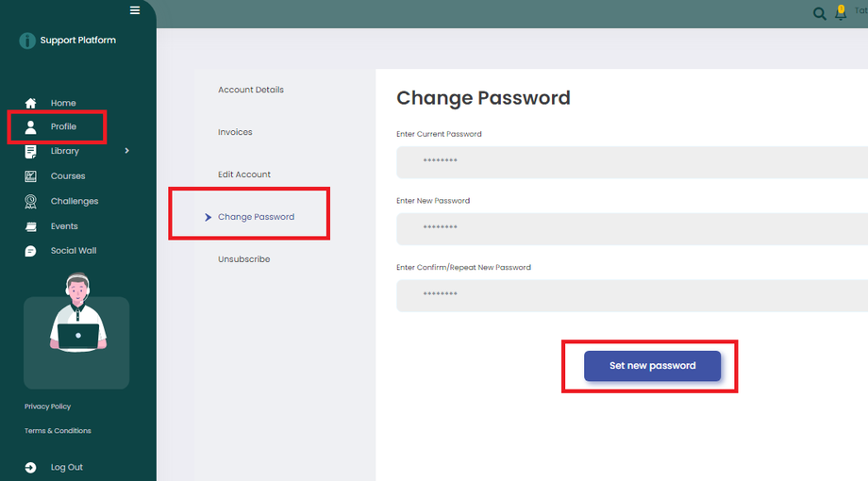This screenshot has height=481, width=868.
Task: Open search with the magnifier icon
Action: (819, 13)
